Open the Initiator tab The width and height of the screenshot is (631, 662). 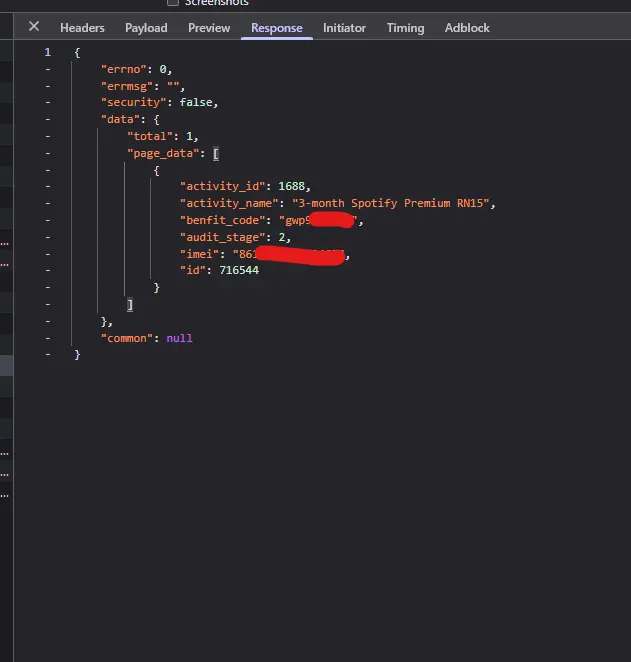point(344,28)
